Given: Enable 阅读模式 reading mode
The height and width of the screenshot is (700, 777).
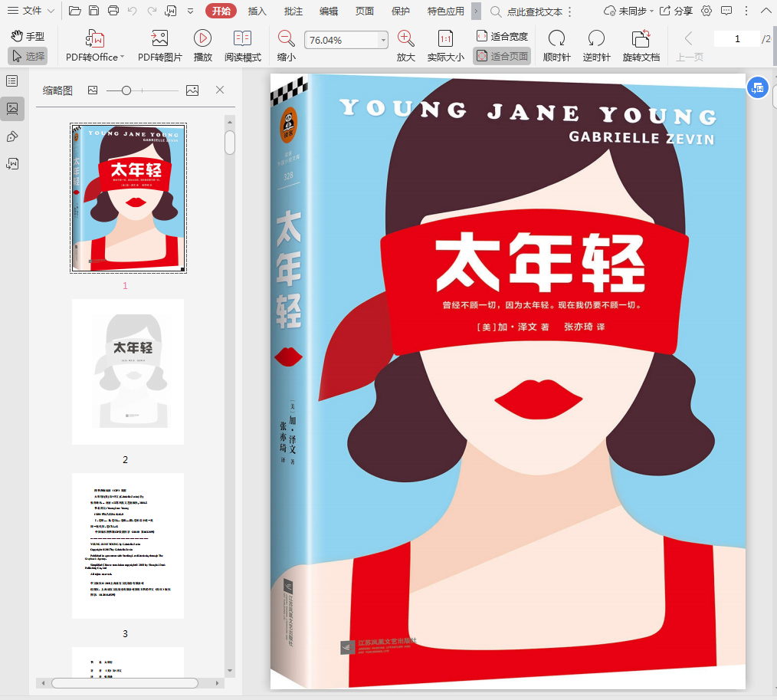Looking at the screenshot, I should point(242,45).
